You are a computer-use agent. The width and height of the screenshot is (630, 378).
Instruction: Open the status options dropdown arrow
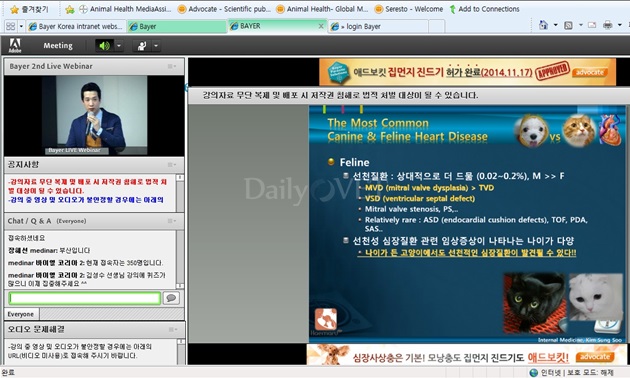click(x=156, y=46)
